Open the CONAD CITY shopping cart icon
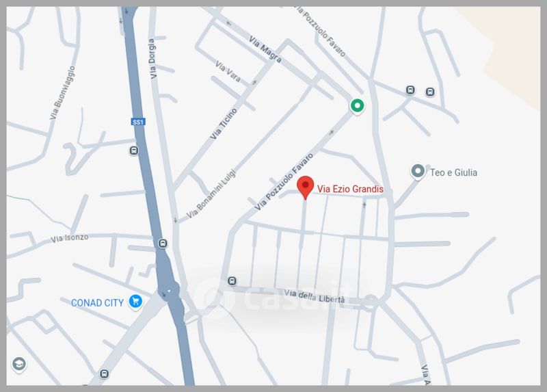The image size is (547, 392). [x=135, y=301]
